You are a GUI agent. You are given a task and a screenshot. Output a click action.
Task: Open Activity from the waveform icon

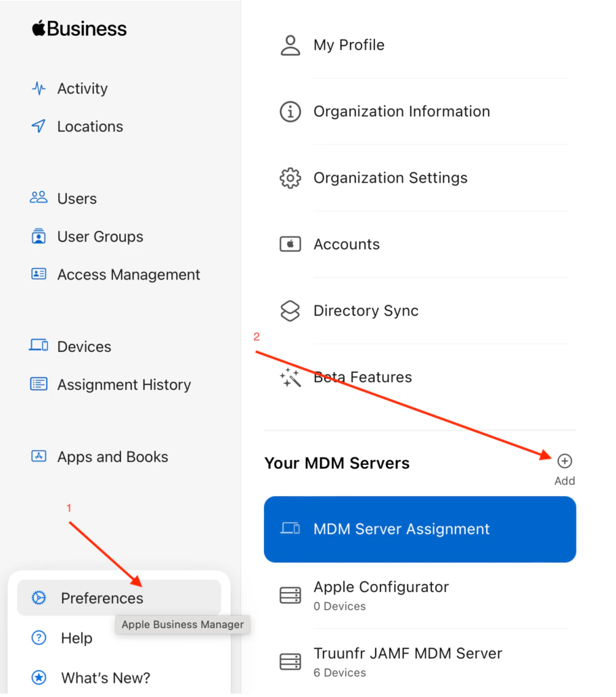[x=39, y=89]
